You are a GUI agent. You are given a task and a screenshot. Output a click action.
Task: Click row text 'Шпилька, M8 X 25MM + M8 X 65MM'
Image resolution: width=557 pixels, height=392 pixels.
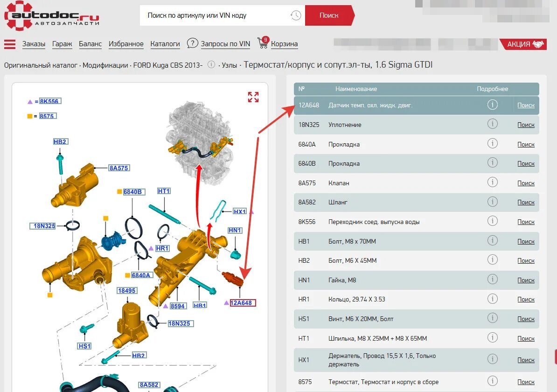377,338
